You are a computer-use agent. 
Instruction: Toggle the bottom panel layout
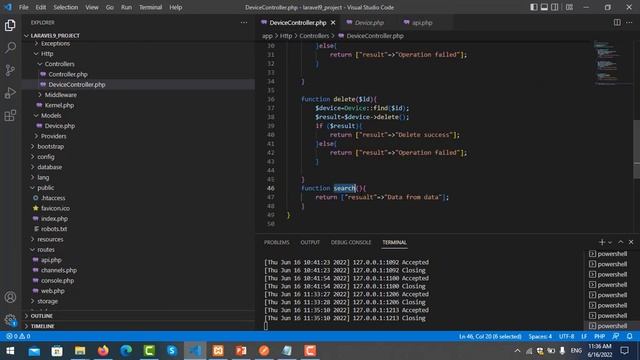tap(544, 7)
